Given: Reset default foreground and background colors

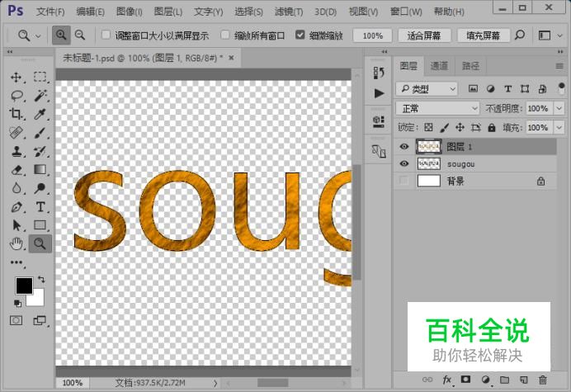Looking at the screenshot, I should pos(17,303).
